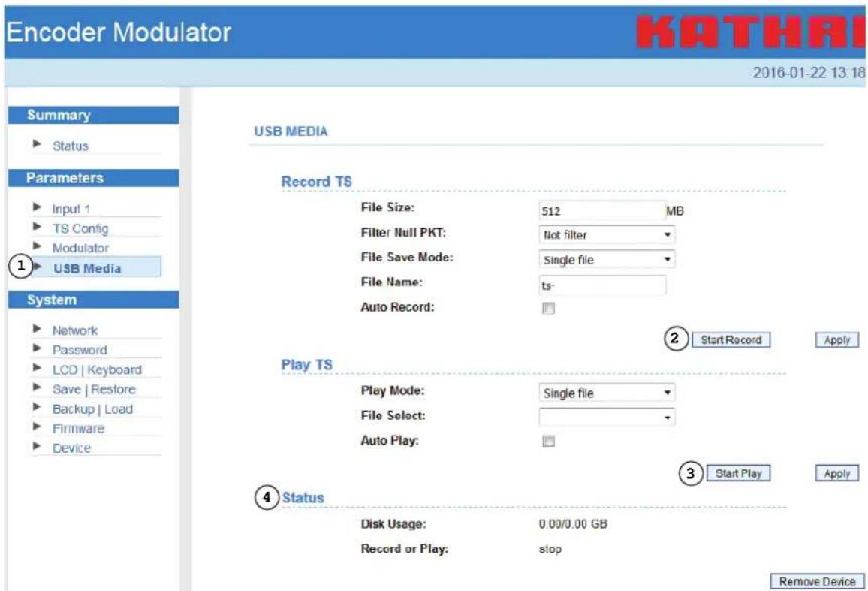Open the Device page
868x591 pixels.
click(x=71, y=448)
